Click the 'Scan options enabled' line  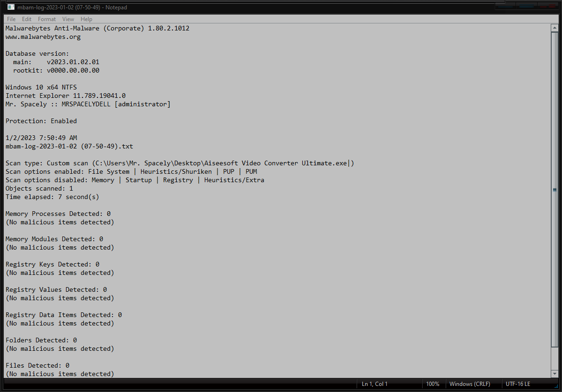131,171
